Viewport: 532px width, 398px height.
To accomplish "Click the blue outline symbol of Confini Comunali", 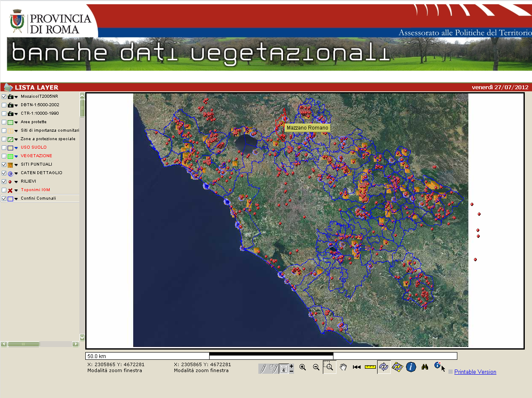I will coord(11,199).
